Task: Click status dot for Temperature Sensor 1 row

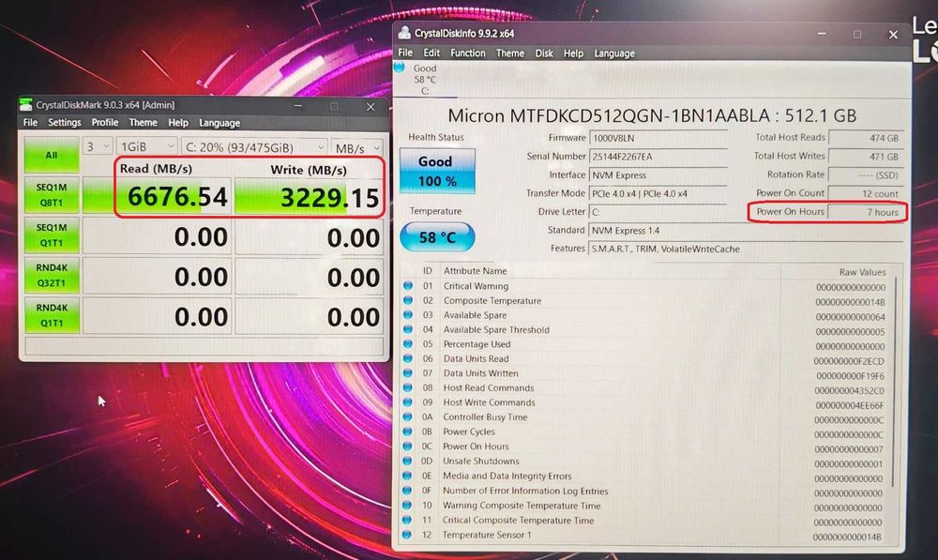Action: [x=407, y=535]
